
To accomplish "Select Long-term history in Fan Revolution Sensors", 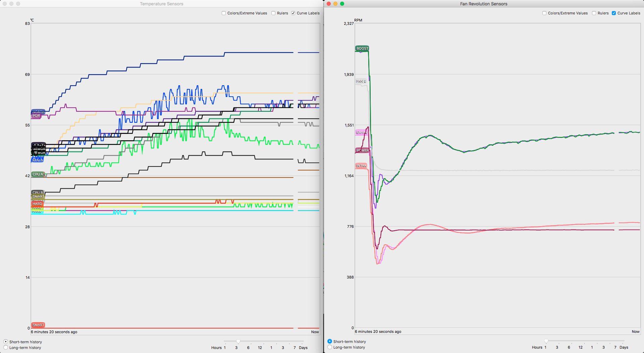I will click(x=330, y=347).
